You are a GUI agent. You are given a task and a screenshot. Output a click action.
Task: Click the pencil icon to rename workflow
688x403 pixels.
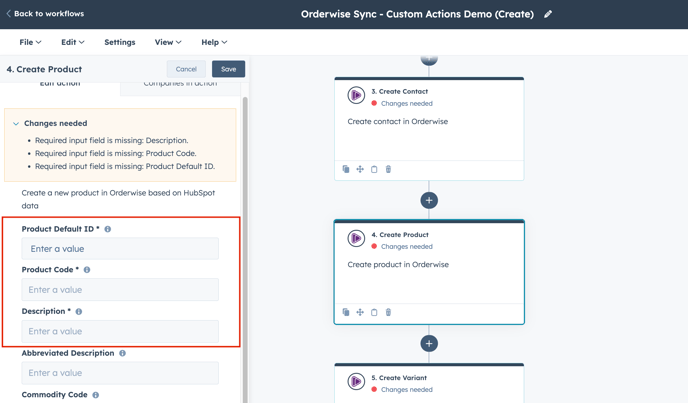click(x=548, y=14)
